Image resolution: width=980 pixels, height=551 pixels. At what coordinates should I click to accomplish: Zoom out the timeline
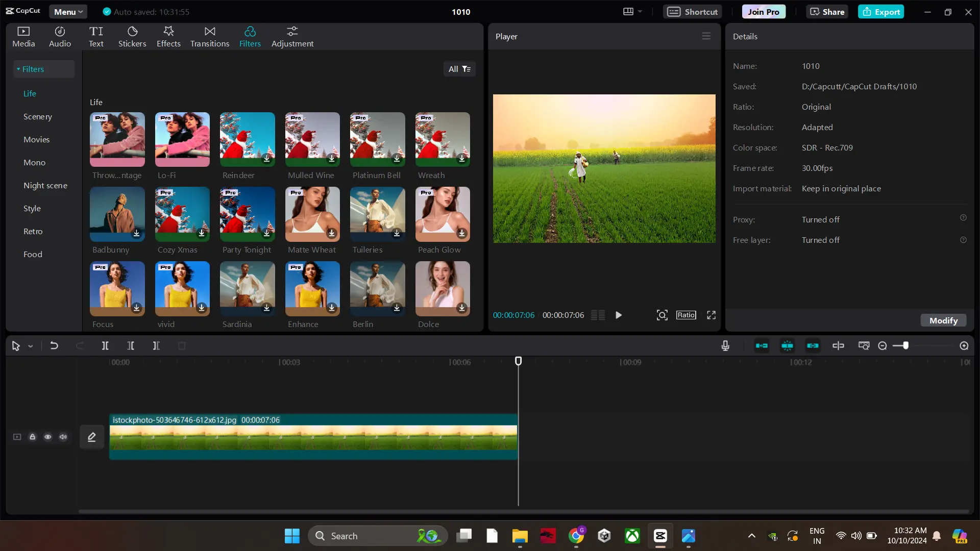coord(883,346)
